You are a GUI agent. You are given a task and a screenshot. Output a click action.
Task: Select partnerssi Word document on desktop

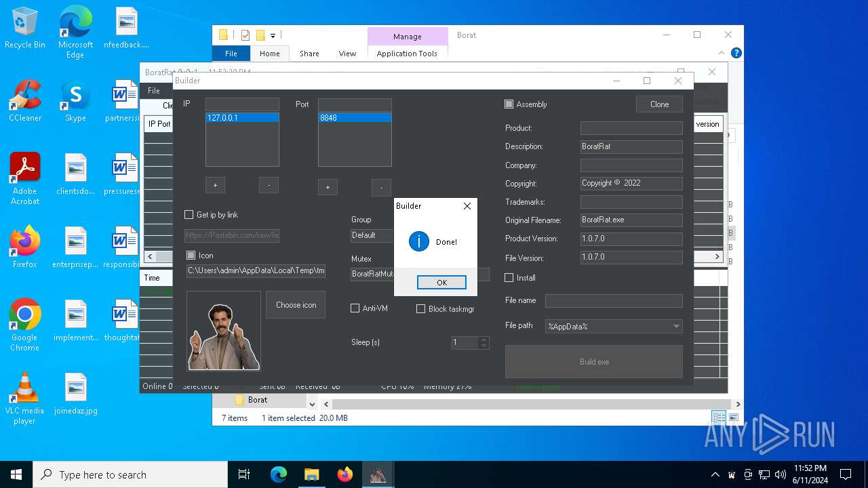click(122, 102)
